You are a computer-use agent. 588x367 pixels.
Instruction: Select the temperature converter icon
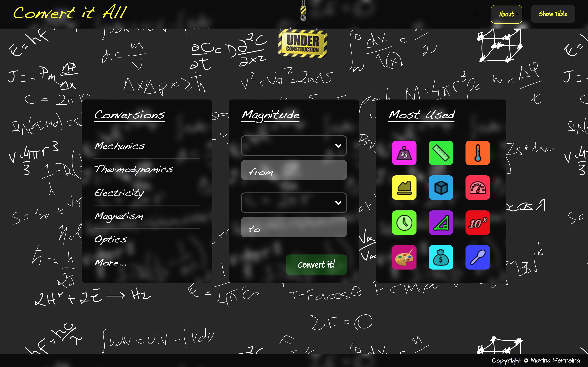click(x=477, y=153)
